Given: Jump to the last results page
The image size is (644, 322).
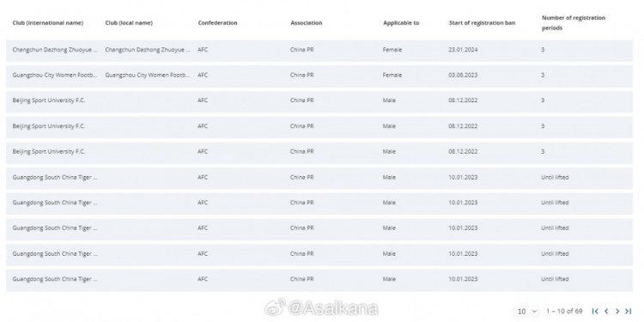Looking at the screenshot, I should [x=628, y=312].
